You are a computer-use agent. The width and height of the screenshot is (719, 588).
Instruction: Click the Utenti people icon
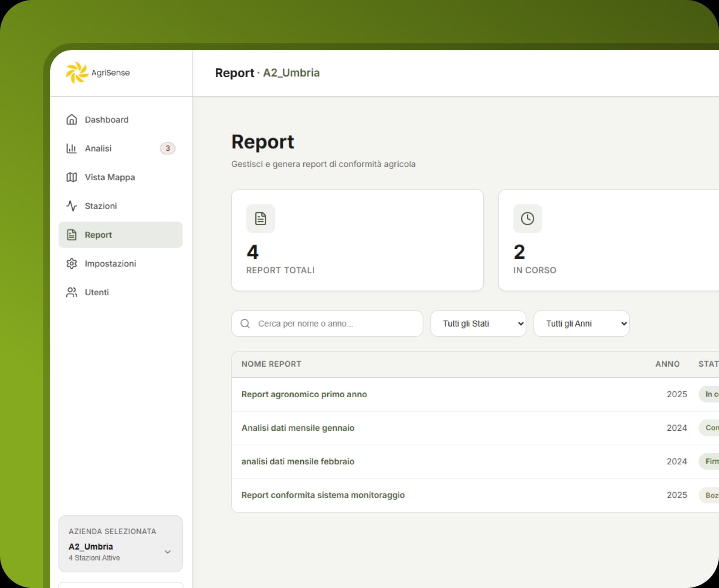click(71, 292)
